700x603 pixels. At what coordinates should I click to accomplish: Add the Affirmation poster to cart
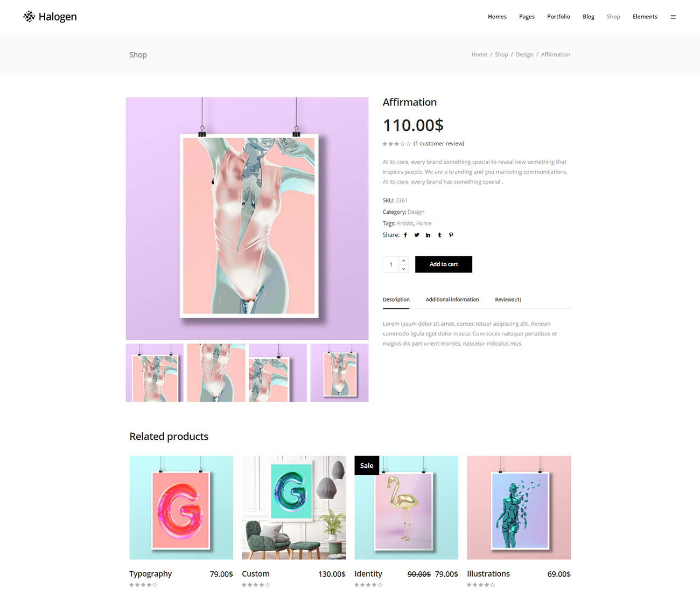[x=444, y=264]
